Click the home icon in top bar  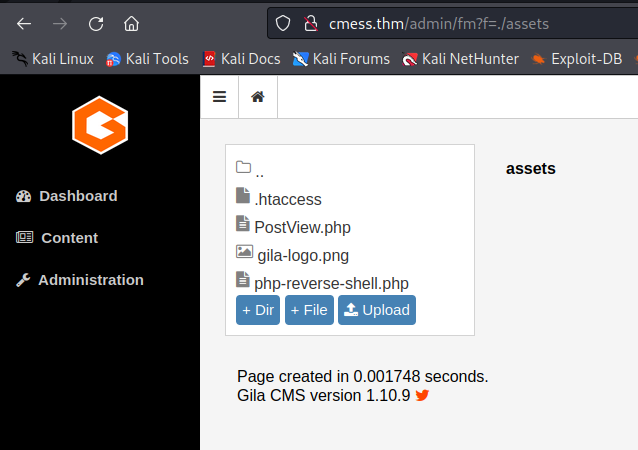258,97
